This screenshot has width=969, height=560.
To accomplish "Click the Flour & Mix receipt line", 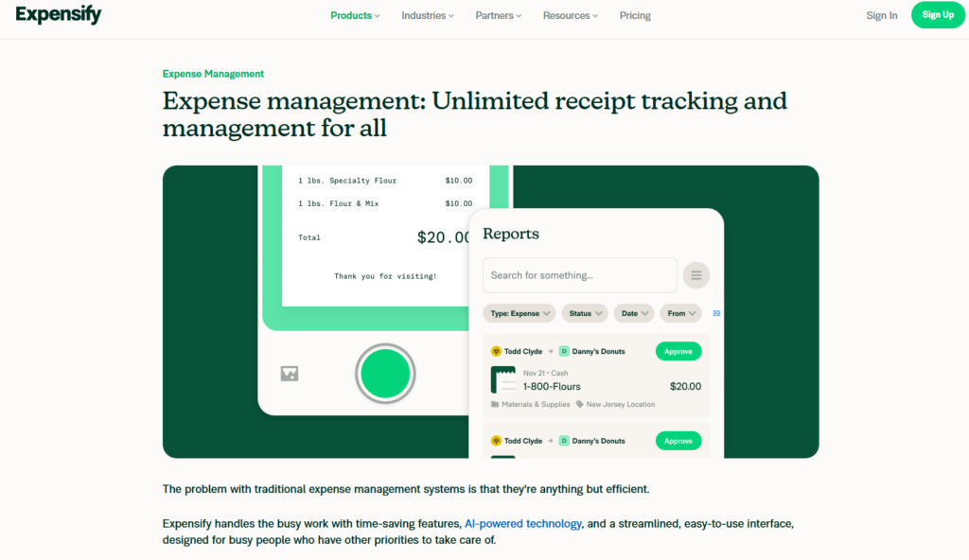I will click(x=385, y=203).
